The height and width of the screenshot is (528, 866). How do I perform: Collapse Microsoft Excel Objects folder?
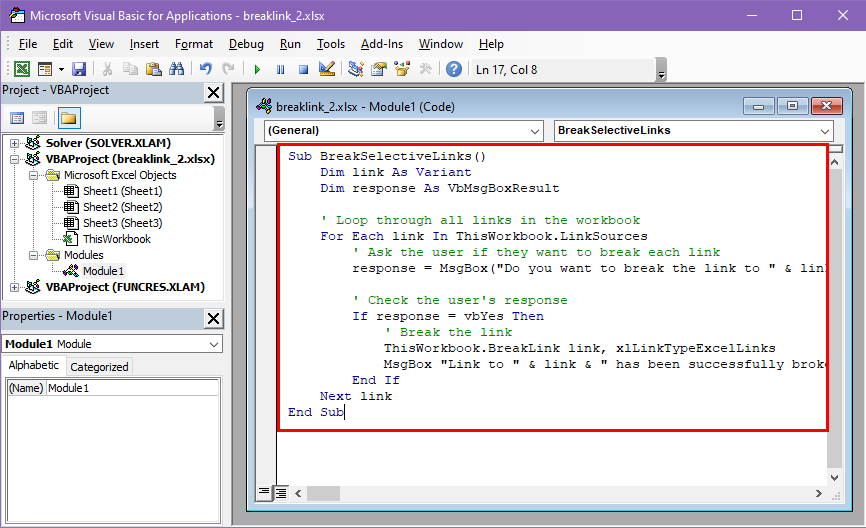pyautogui.click(x=34, y=176)
